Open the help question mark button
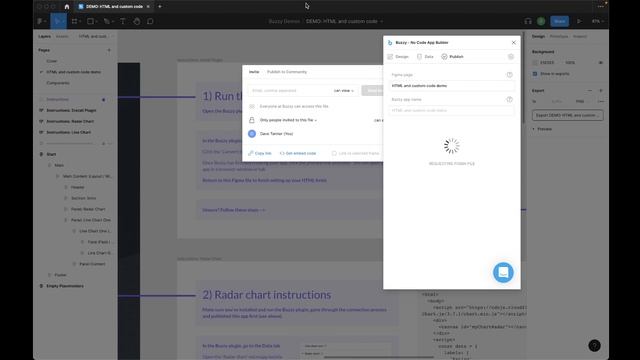 tap(594, 346)
